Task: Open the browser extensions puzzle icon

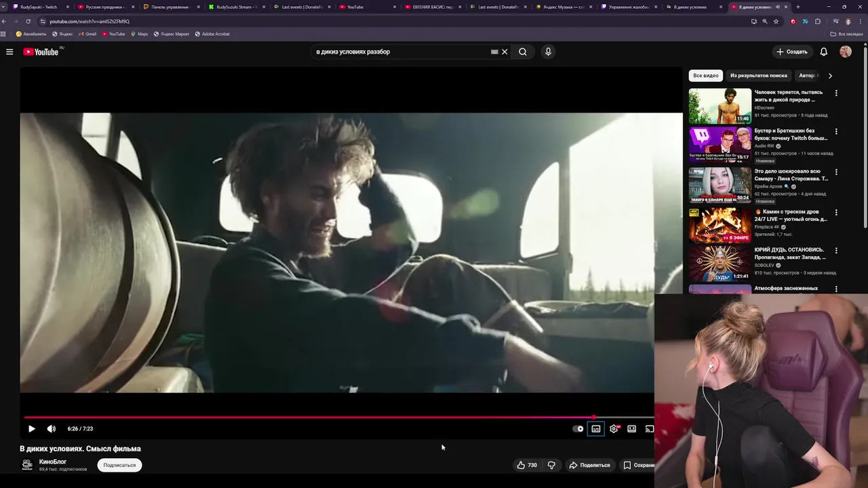Action: tap(818, 21)
